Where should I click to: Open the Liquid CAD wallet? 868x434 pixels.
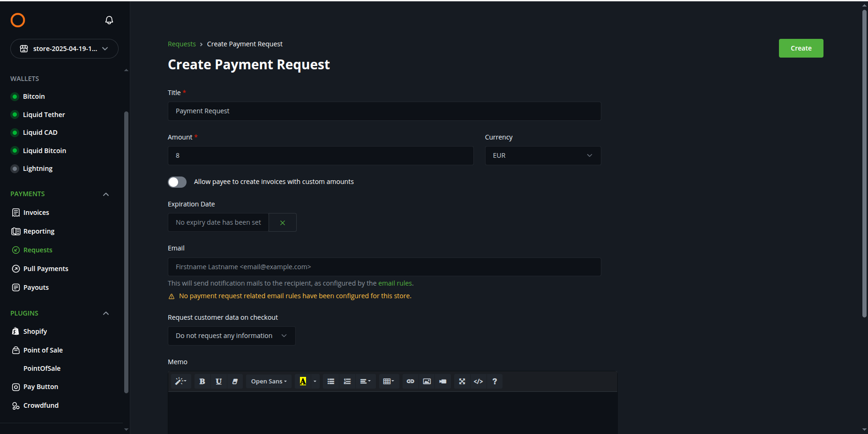click(40, 132)
